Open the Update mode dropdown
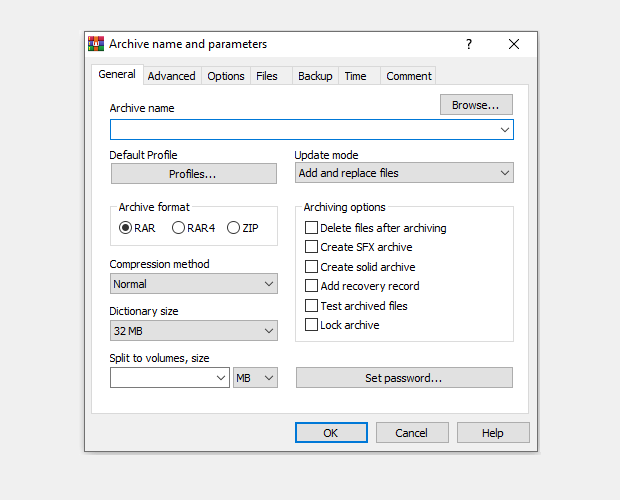Image resolution: width=620 pixels, height=500 pixels. click(x=404, y=173)
